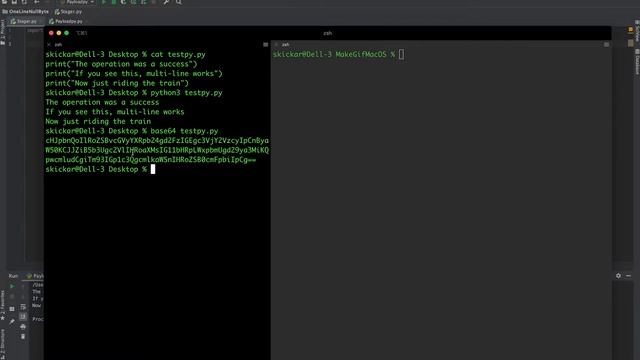Click the Run tool window label

[13, 276]
